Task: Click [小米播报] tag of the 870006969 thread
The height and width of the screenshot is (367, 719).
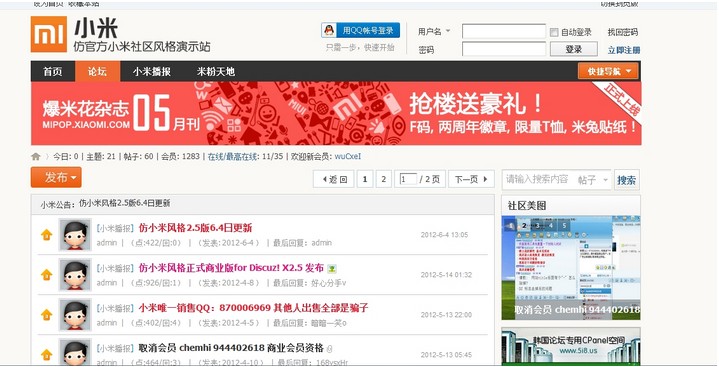Action: click(115, 308)
